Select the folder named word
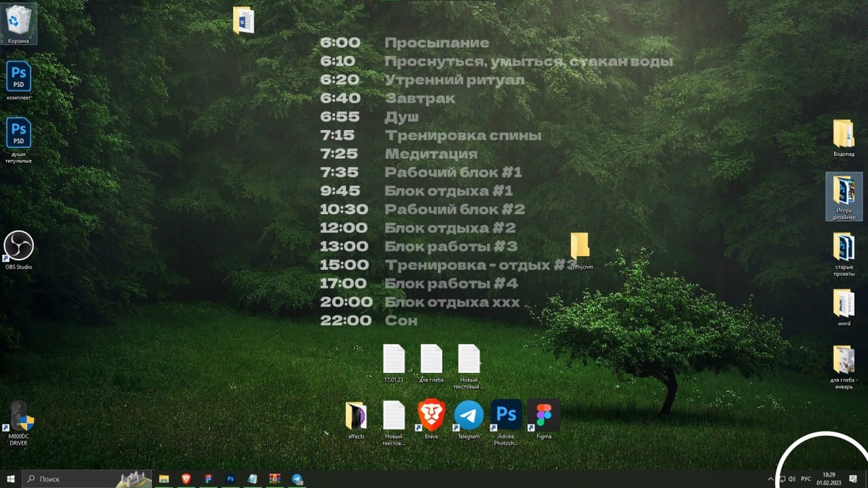The width and height of the screenshot is (868, 488). [843, 307]
